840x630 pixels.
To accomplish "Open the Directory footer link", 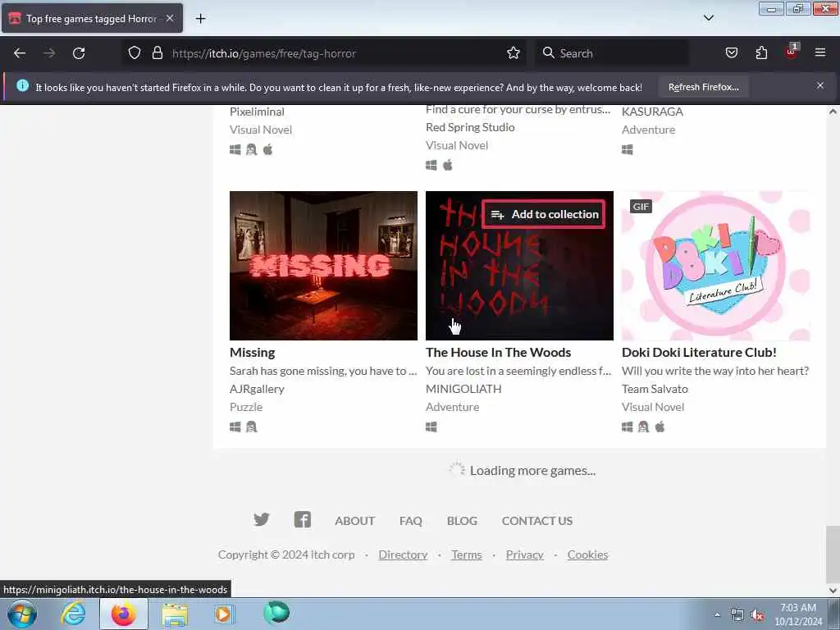I will pos(403,555).
